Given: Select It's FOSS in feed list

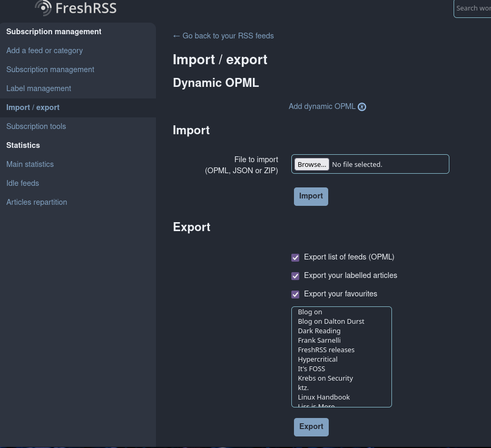Looking at the screenshot, I should (311, 369).
